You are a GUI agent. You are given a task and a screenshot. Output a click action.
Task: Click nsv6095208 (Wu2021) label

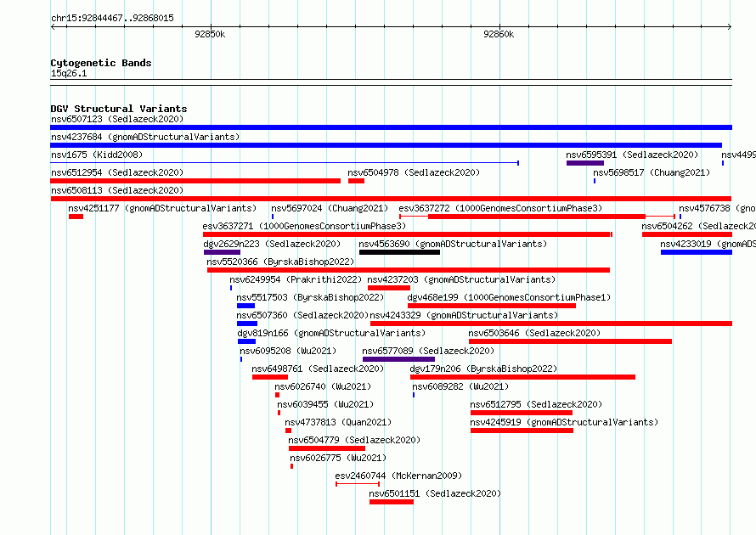(x=288, y=351)
